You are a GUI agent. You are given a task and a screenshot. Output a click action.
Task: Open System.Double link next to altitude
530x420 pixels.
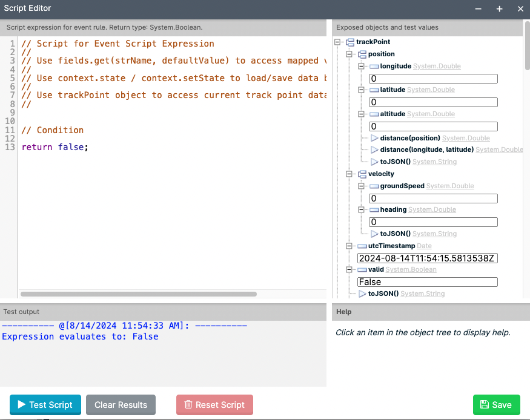[x=431, y=114]
